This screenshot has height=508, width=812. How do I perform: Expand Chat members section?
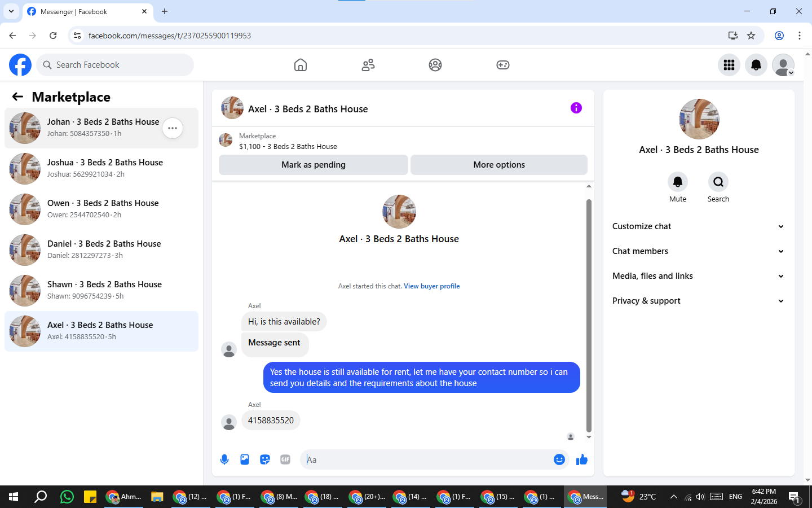click(699, 251)
